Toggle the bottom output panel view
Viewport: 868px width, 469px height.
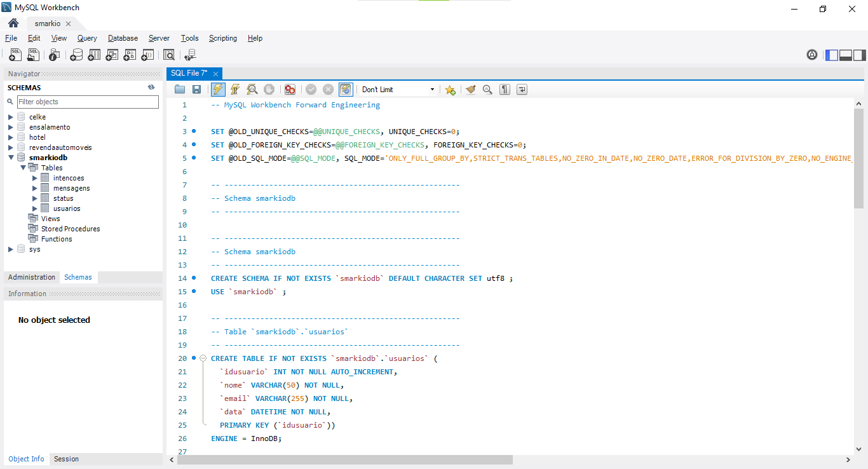tap(846, 55)
